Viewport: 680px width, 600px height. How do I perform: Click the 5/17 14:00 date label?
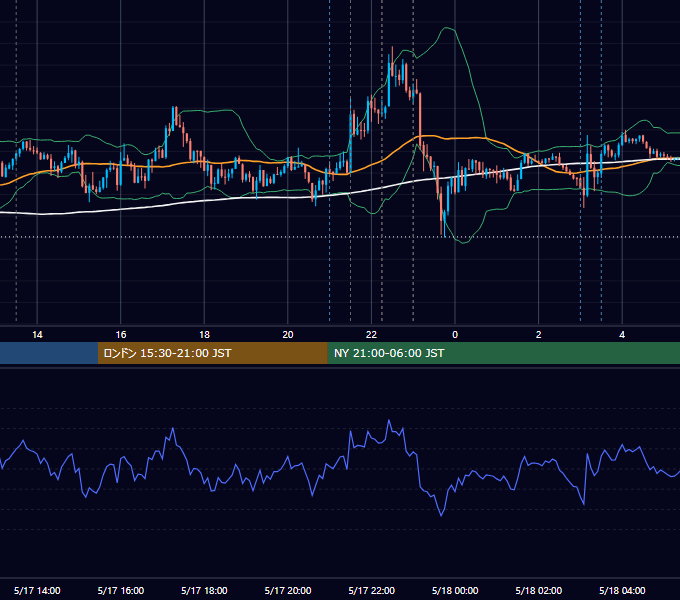(37, 590)
